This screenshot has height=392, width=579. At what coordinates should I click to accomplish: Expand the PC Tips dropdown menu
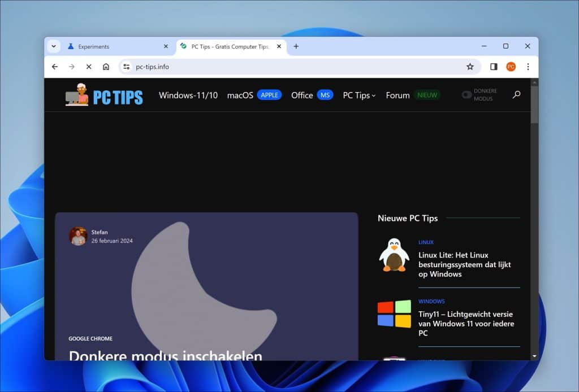click(x=359, y=95)
